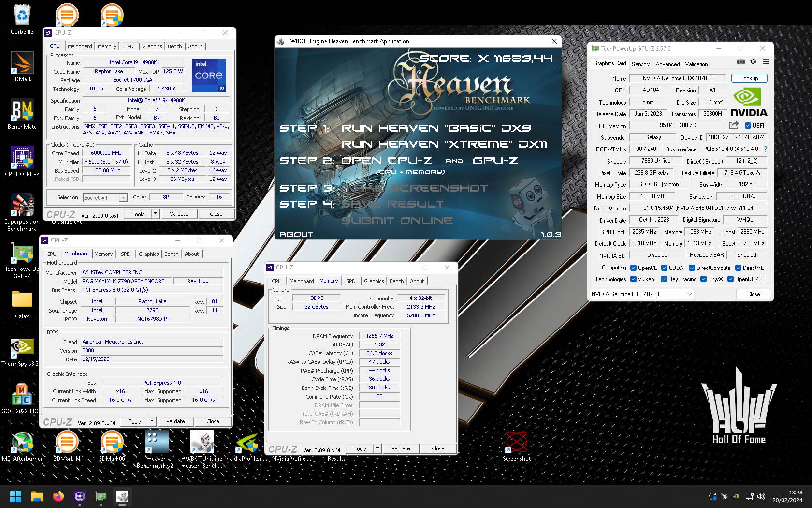
Task: Click the CPU-Z taskbar icon
Action: tap(80, 496)
